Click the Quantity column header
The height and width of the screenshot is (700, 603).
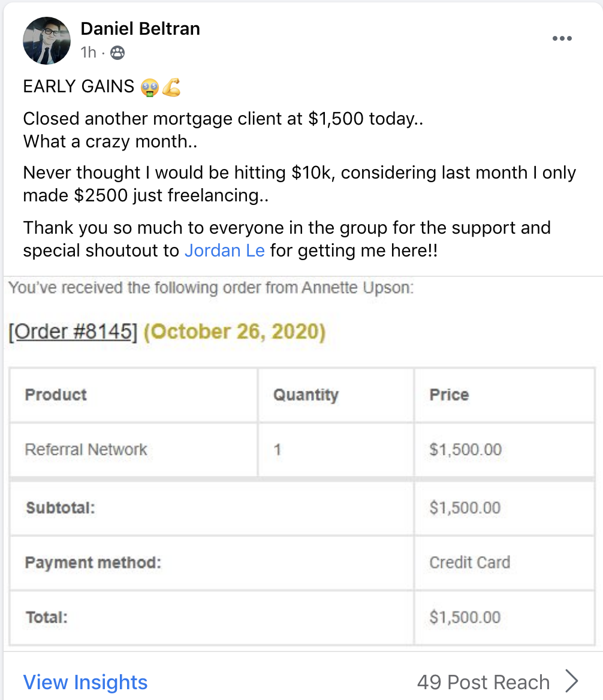306,395
